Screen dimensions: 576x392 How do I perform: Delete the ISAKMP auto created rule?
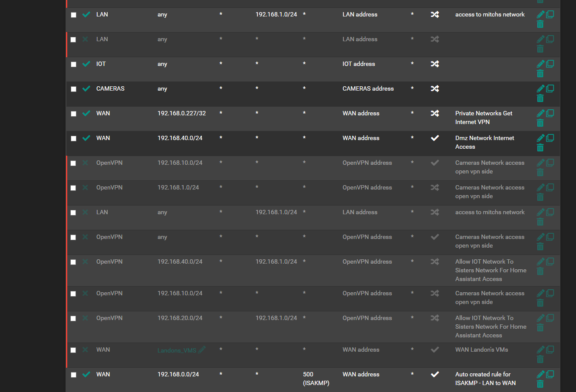(540, 384)
